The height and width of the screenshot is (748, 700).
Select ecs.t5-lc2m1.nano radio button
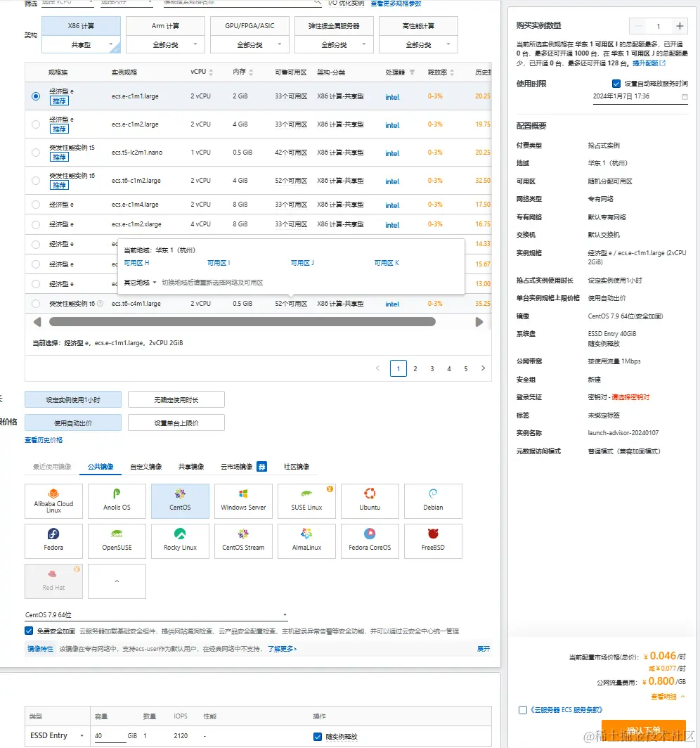(x=36, y=153)
